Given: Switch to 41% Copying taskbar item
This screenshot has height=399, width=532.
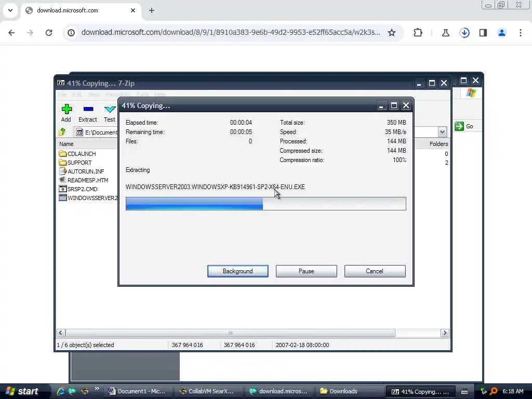Looking at the screenshot, I should 420,391.
